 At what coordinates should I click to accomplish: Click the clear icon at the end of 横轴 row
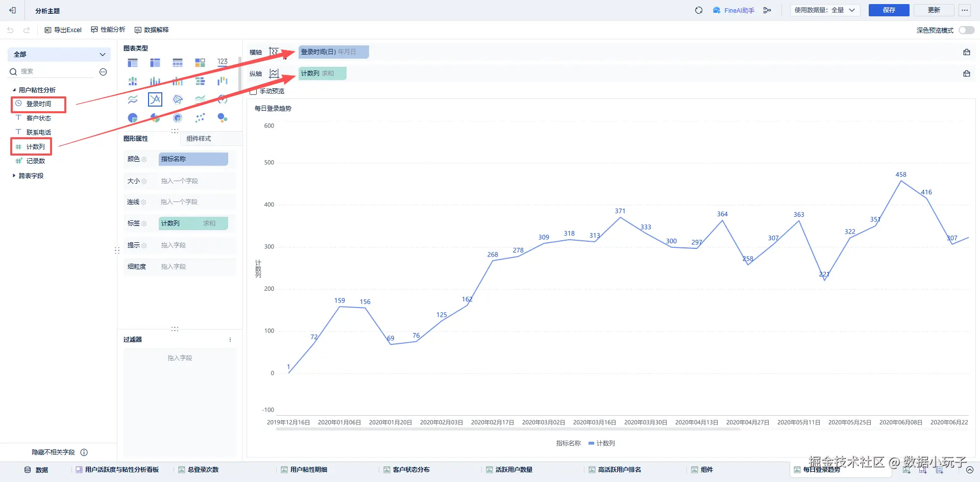click(966, 52)
